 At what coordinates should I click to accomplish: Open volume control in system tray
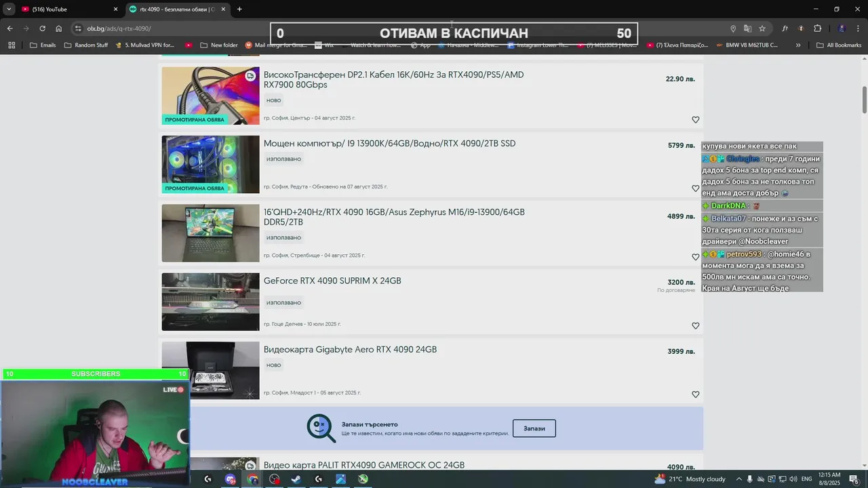pyautogui.click(x=792, y=479)
